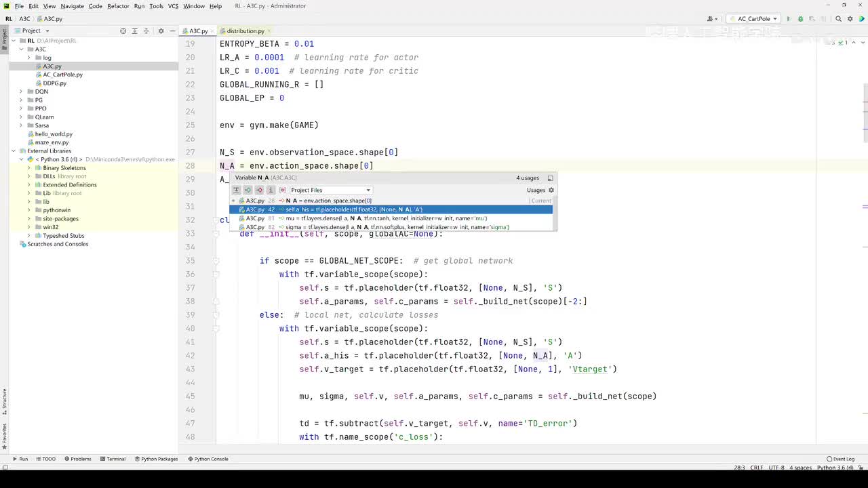Open the Event Log
This screenshot has width=868, height=488.
pos(840,459)
